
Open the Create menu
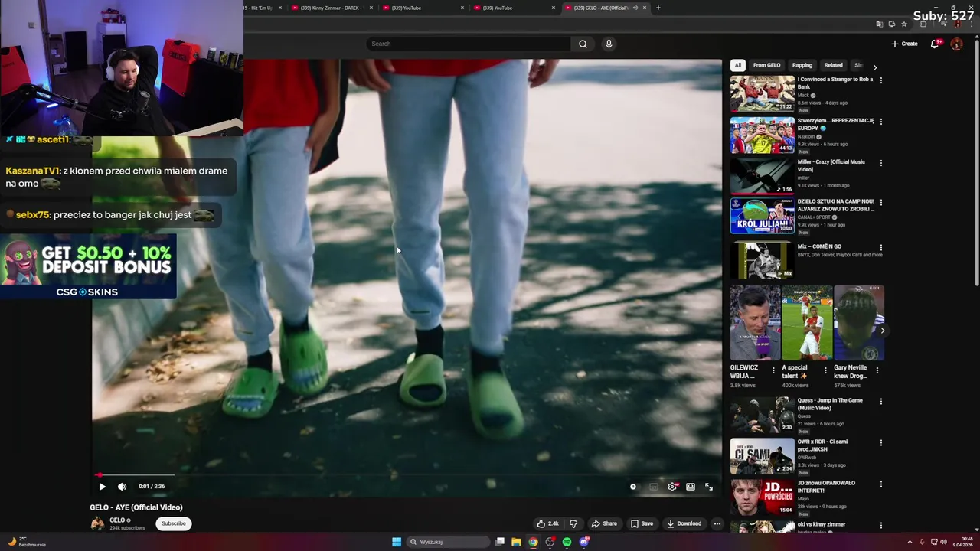[x=904, y=44]
